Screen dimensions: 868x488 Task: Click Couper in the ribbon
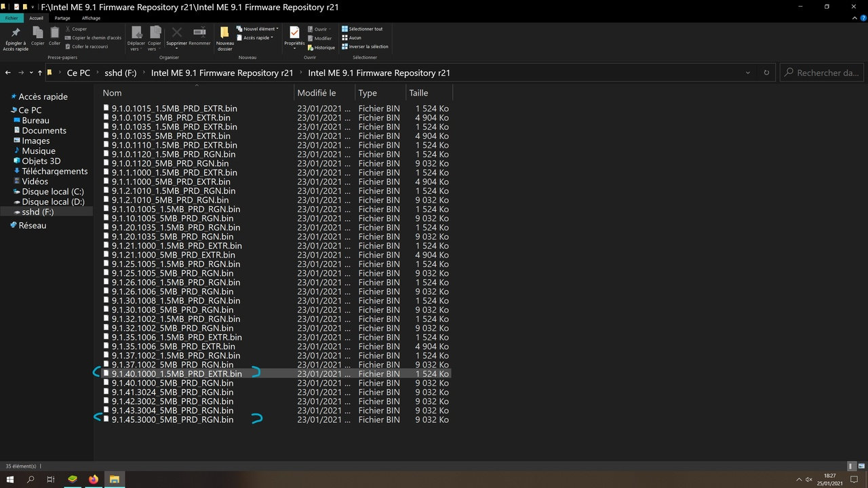(75, 29)
